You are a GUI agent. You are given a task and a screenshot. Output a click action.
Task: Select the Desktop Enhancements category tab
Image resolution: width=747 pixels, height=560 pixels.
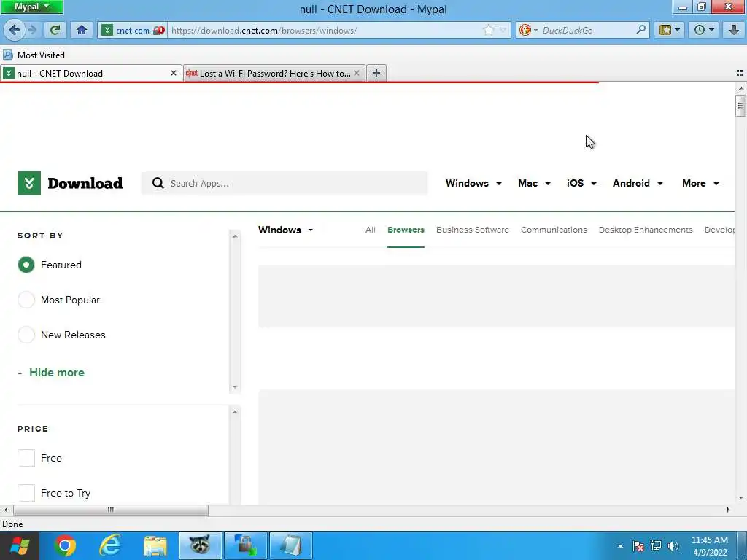pyautogui.click(x=646, y=230)
